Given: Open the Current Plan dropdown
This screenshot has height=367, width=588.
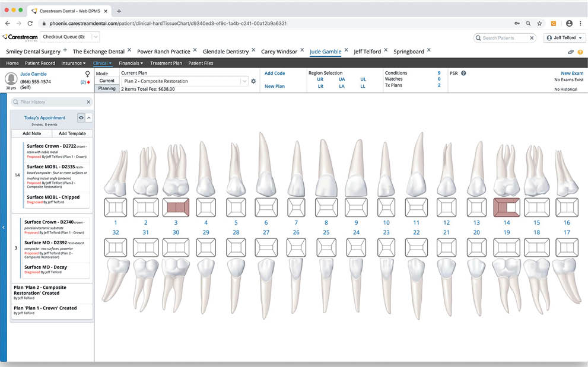Looking at the screenshot, I should tap(244, 81).
